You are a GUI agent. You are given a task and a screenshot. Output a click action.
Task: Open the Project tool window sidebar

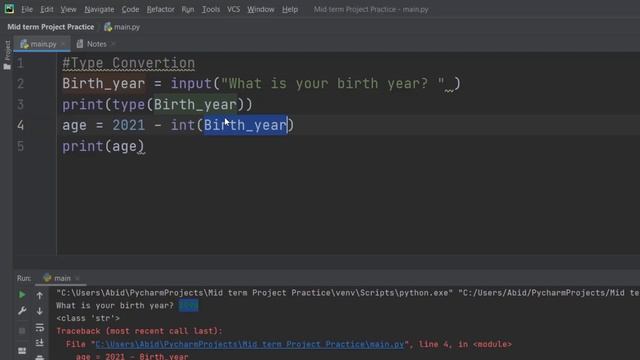coord(7,50)
